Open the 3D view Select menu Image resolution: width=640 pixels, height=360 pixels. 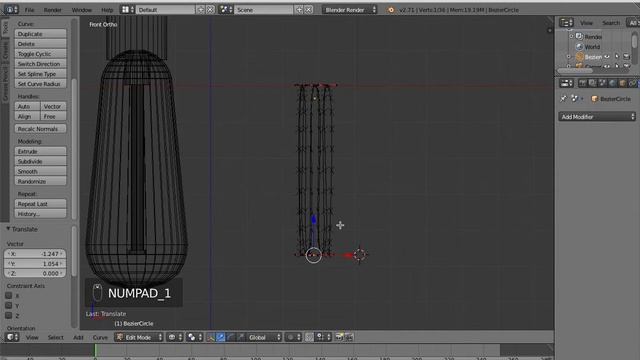[56, 338]
